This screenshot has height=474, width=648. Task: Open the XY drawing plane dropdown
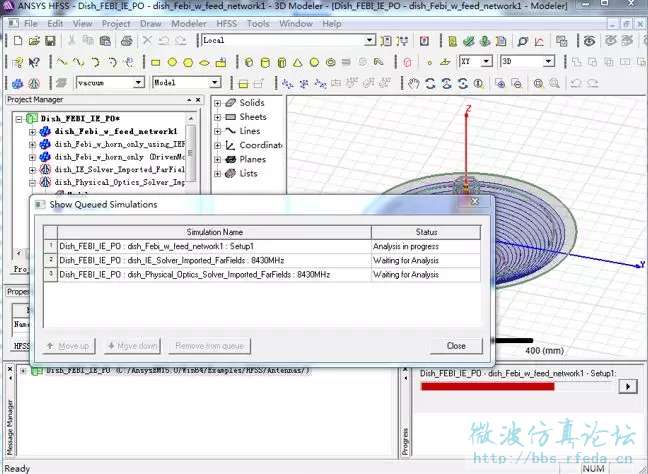[487, 62]
